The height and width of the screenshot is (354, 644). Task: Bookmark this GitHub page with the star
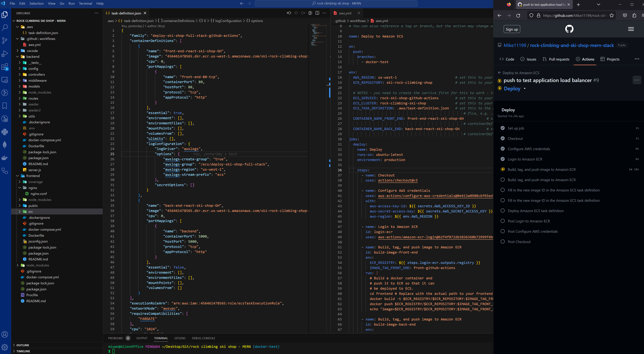click(611, 15)
